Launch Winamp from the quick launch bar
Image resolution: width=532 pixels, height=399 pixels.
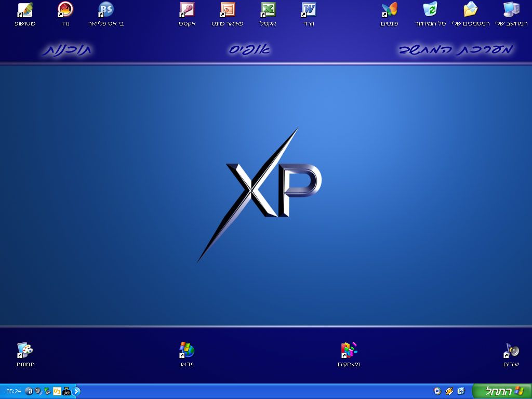click(449, 391)
